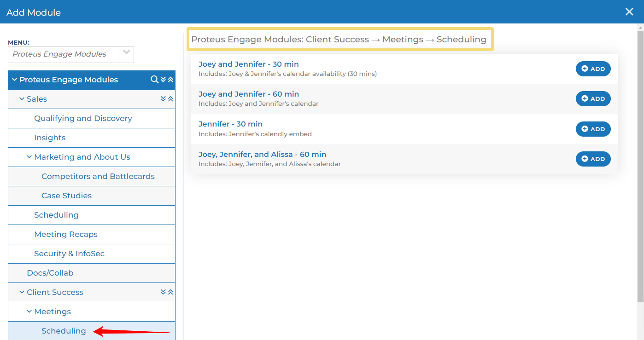Click the plus icon beside Joey and Jennifer 30 min

coord(584,69)
